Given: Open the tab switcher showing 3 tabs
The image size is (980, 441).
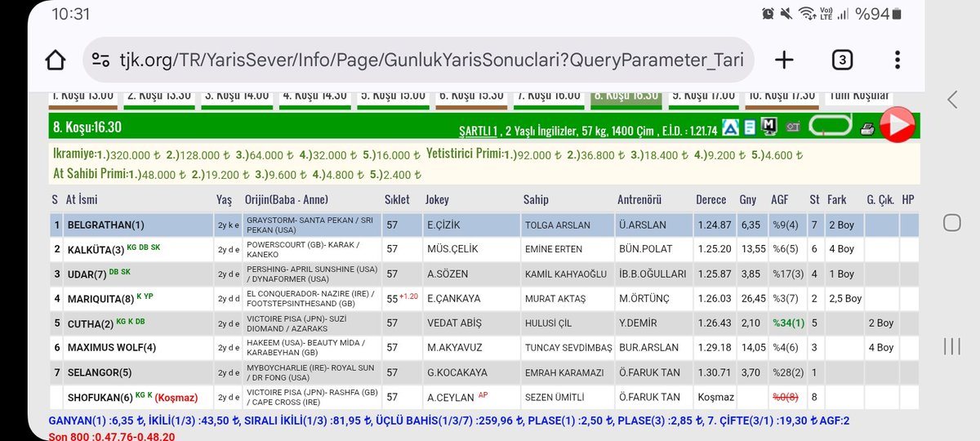Looking at the screenshot, I should tap(842, 60).
